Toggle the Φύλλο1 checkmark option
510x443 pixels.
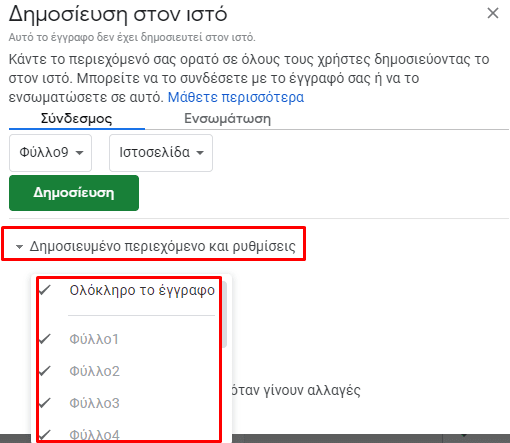tap(128, 339)
